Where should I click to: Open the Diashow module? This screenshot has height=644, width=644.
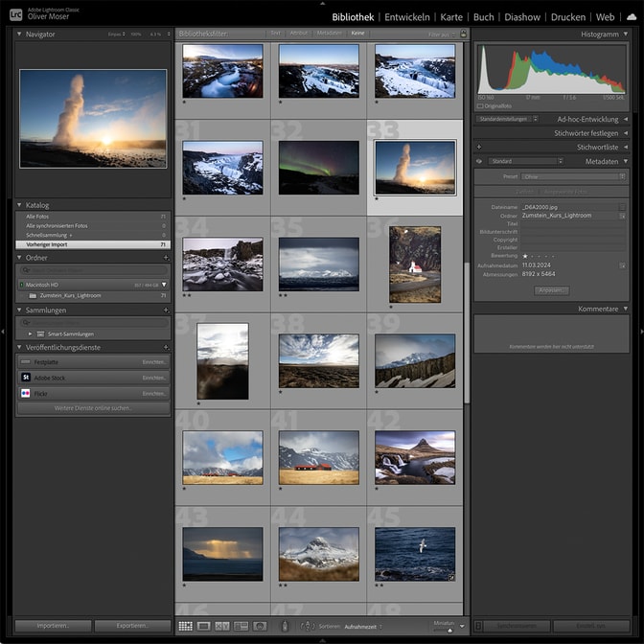tap(522, 17)
